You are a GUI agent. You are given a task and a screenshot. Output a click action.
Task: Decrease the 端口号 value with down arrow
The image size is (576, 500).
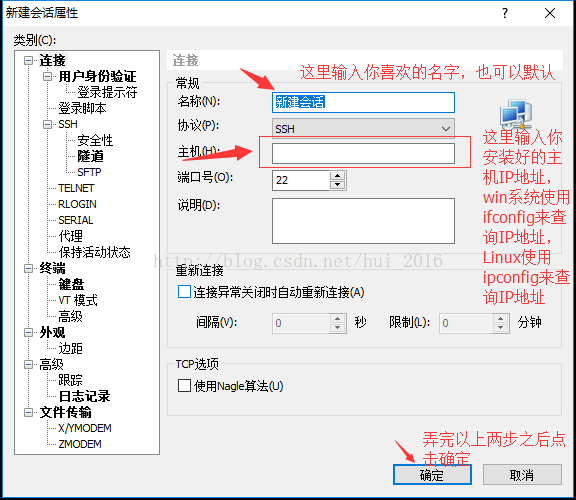pos(338,185)
